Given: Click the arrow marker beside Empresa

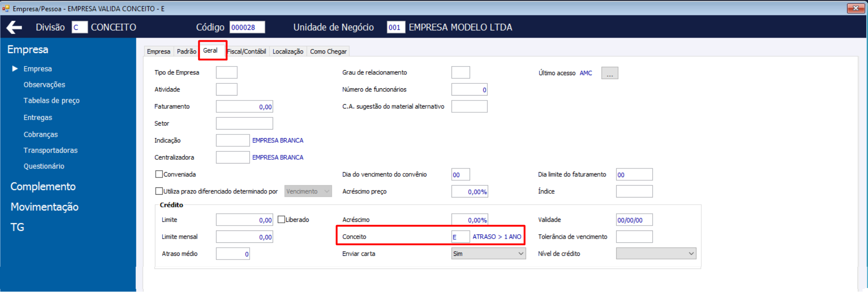Looking at the screenshot, I should click(x=15, y=68).
